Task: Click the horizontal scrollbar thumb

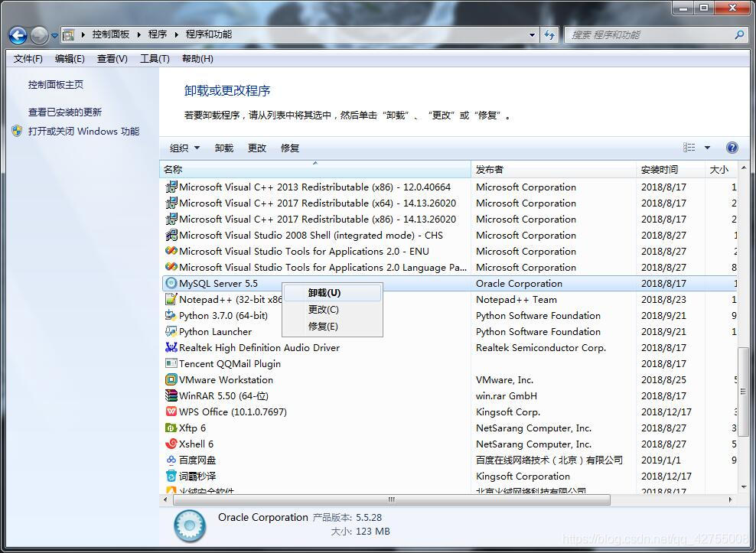Action: pos(392,500)
